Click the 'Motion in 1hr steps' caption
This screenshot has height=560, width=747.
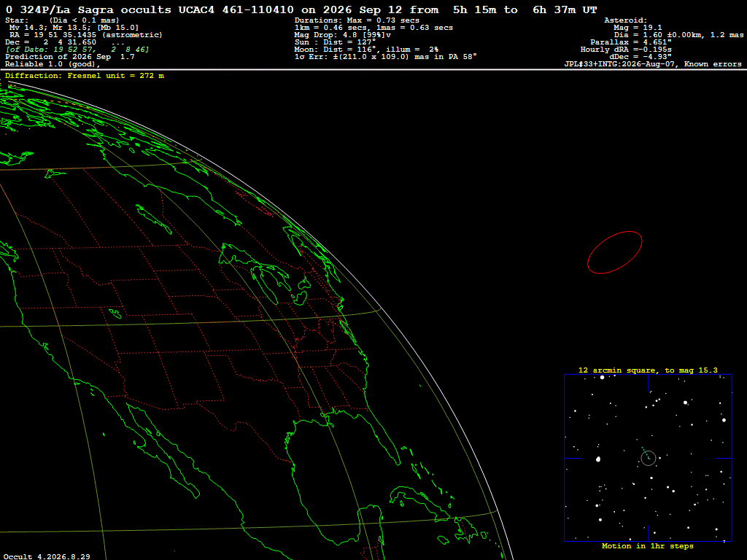coord(648,546)
